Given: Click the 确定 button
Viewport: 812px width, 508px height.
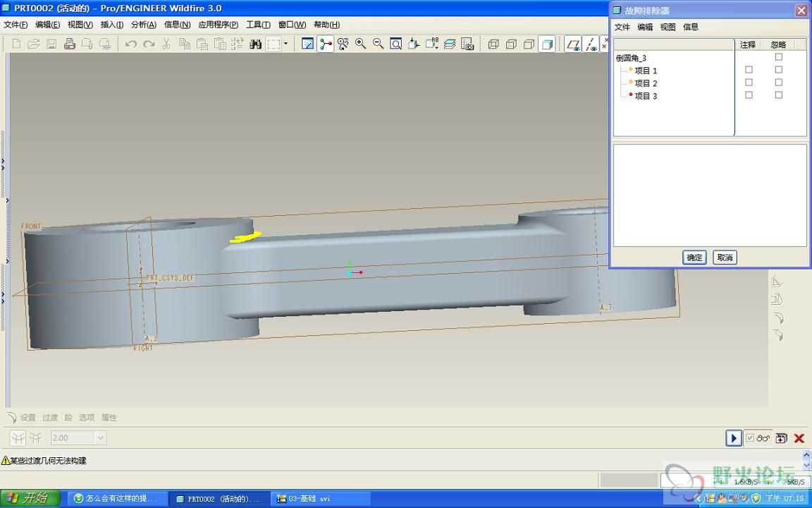Looking at the screenshot, I should point(694,258).
